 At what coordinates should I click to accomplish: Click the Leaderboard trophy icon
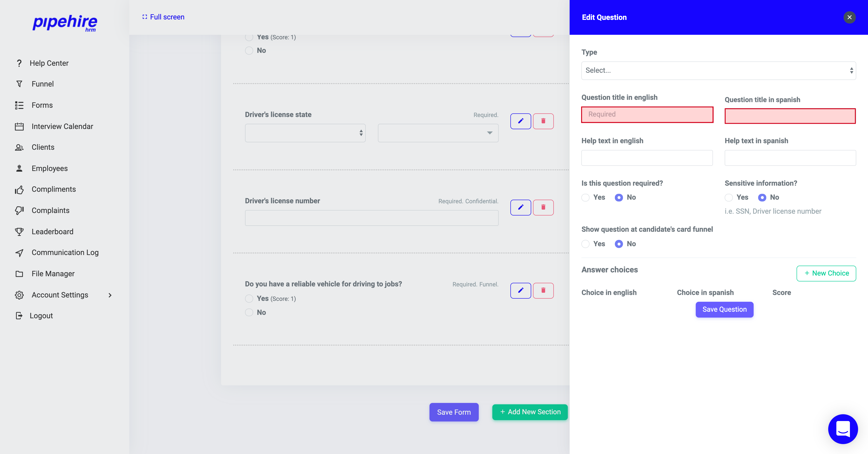tap(19, 232)
